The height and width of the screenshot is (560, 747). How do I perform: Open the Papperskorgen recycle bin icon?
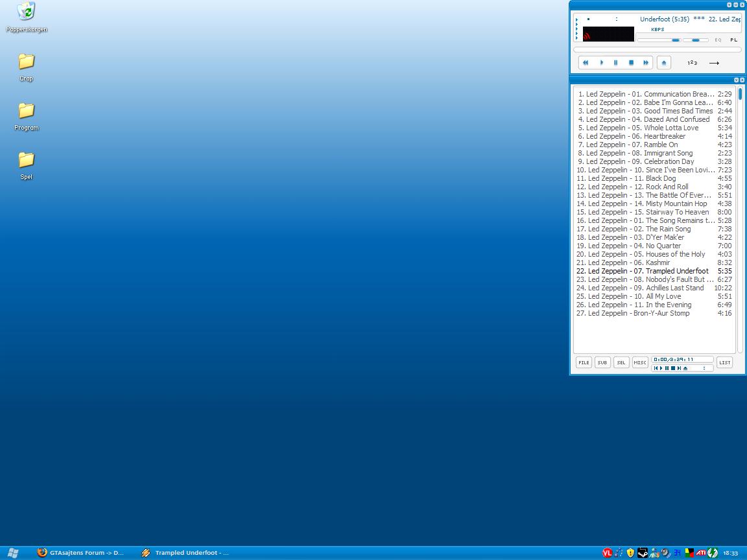pos(26,17)
